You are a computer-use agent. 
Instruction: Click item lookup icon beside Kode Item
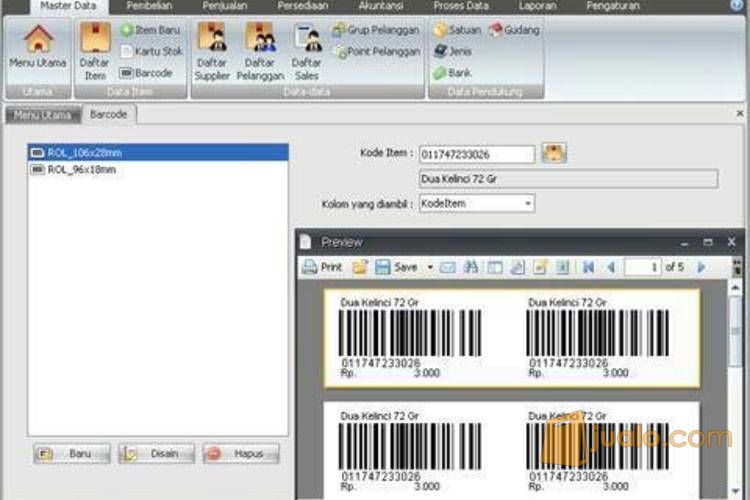click(x=554, y=154)
